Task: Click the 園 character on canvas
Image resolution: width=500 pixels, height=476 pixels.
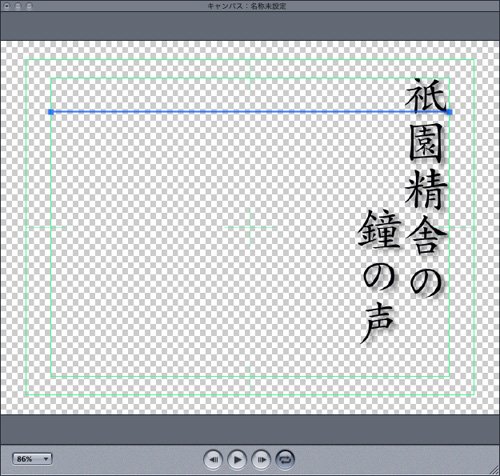Action: (426, 143)
